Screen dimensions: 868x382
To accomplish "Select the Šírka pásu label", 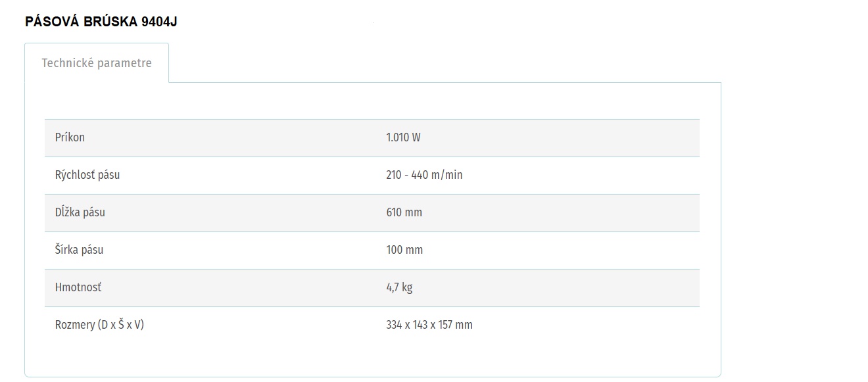I will (x=79, y=250).
